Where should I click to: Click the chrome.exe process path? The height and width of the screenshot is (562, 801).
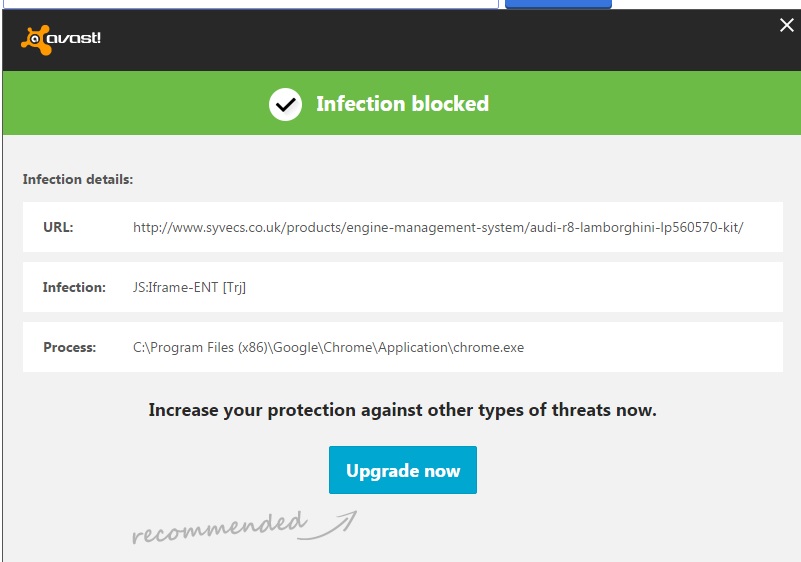coord(328,347)
